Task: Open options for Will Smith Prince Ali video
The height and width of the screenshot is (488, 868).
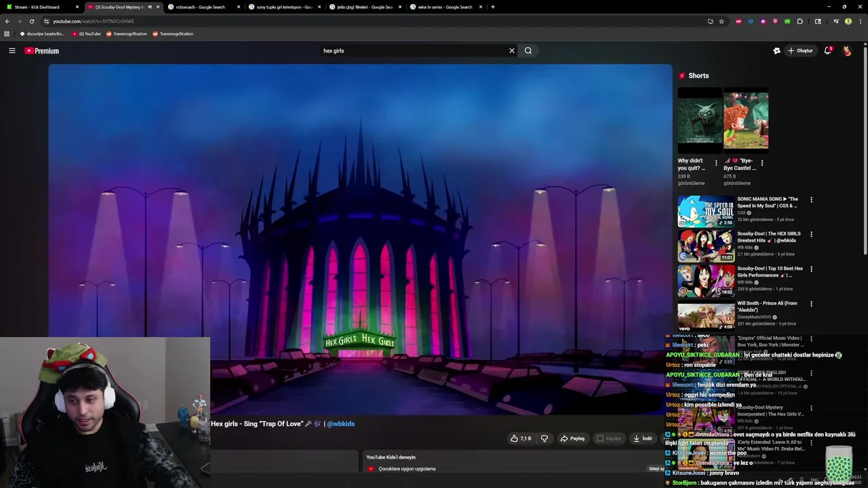Action: coord(811,304)
